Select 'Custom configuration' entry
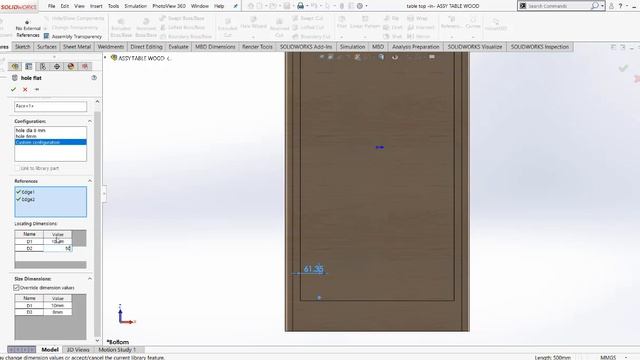The image size is (640, 360). (50, 142)
